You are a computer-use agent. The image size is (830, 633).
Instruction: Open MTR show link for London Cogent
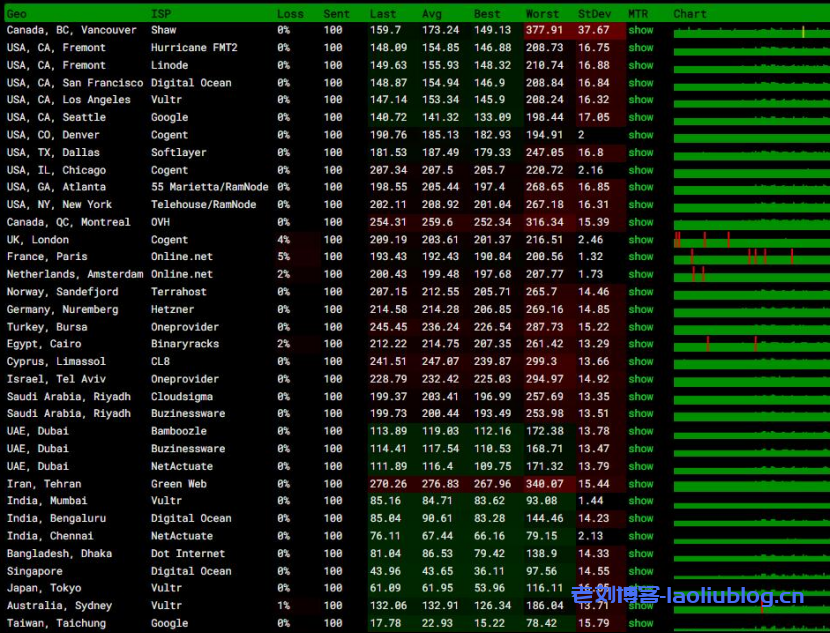(641, 240)
